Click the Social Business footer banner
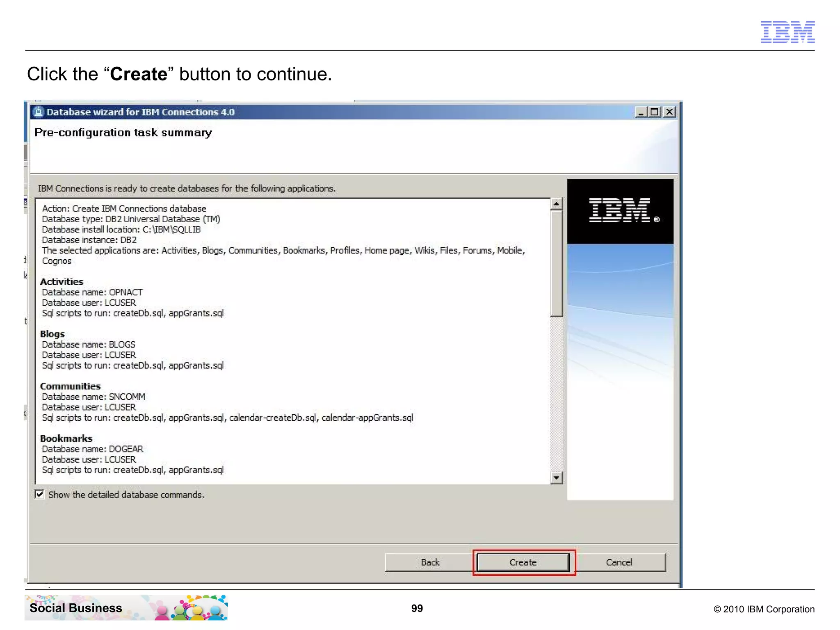 (126, 607)
